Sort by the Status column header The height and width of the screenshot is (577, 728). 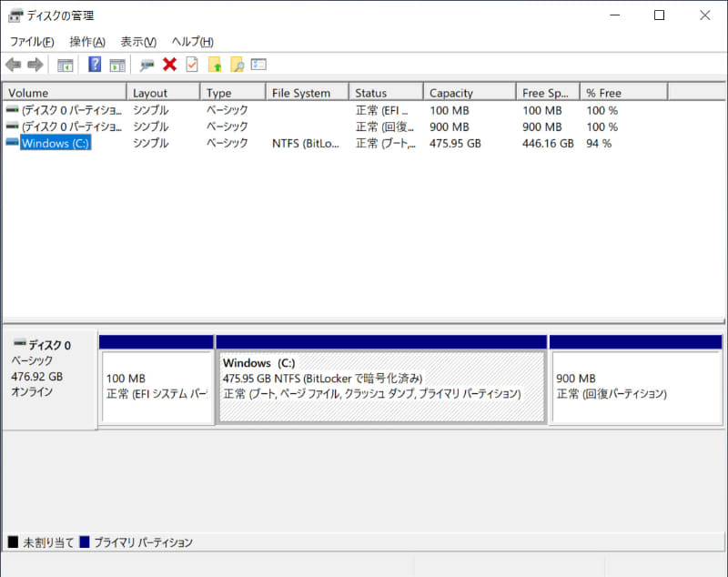pos(386,93)
